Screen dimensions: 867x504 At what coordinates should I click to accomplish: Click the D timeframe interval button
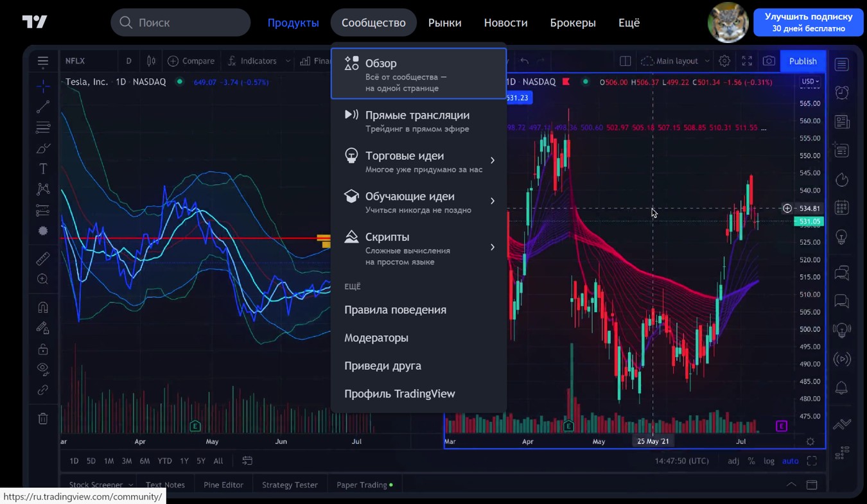[128, 61]
